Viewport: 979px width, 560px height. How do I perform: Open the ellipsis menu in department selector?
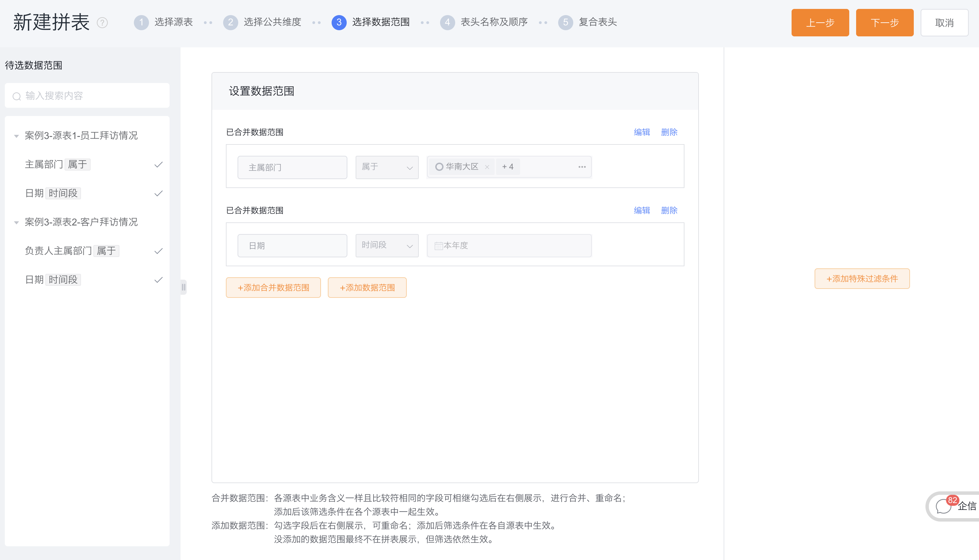[x=582, y=167]
